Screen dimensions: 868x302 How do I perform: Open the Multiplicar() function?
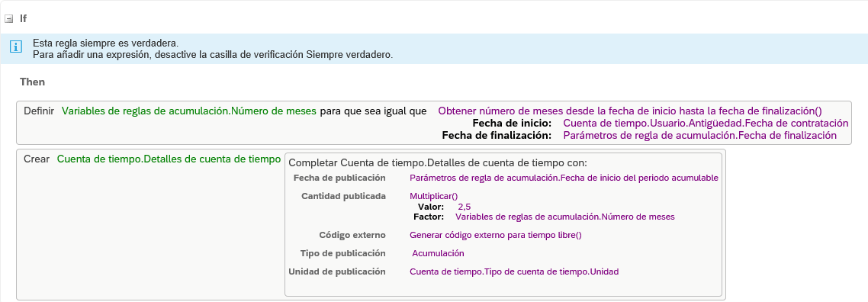click(433, 196)
